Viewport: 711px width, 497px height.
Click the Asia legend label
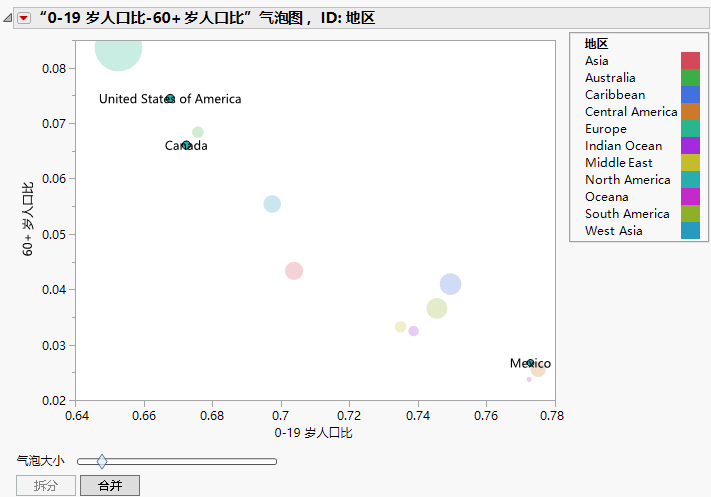(597, 61)
